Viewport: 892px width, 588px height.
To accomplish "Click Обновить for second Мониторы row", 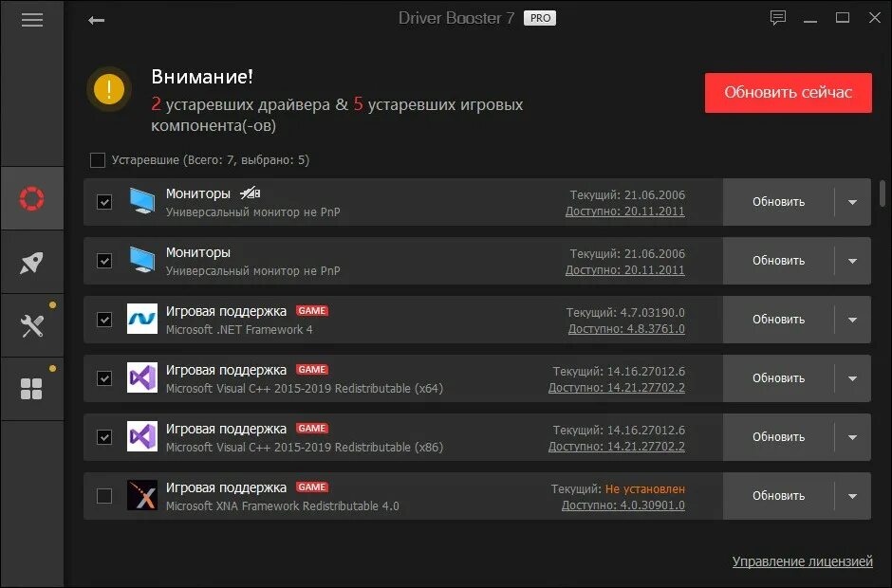I will [778, 261].
